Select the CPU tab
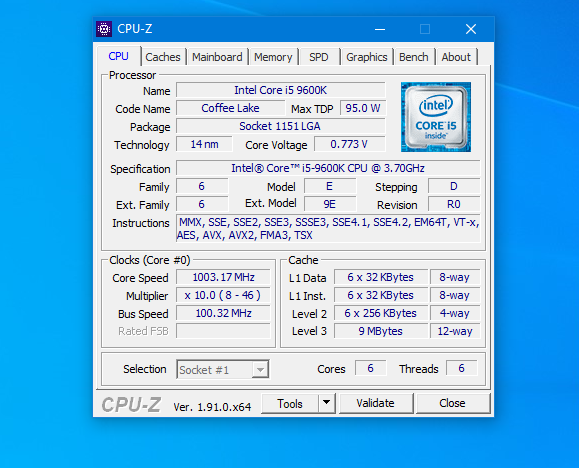579x468 pixels. (119, 56)
